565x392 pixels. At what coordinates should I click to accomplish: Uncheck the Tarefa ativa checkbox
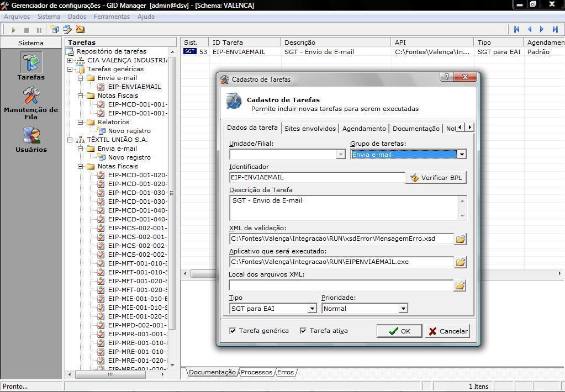[x=303, y=331]
